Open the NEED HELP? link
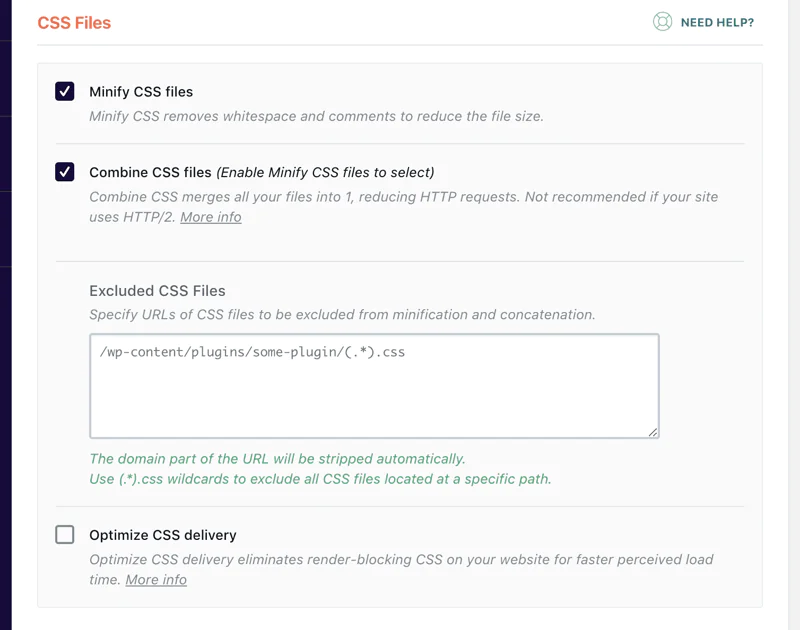Screen dimensions: 800x630 click(x=717, y=22)
